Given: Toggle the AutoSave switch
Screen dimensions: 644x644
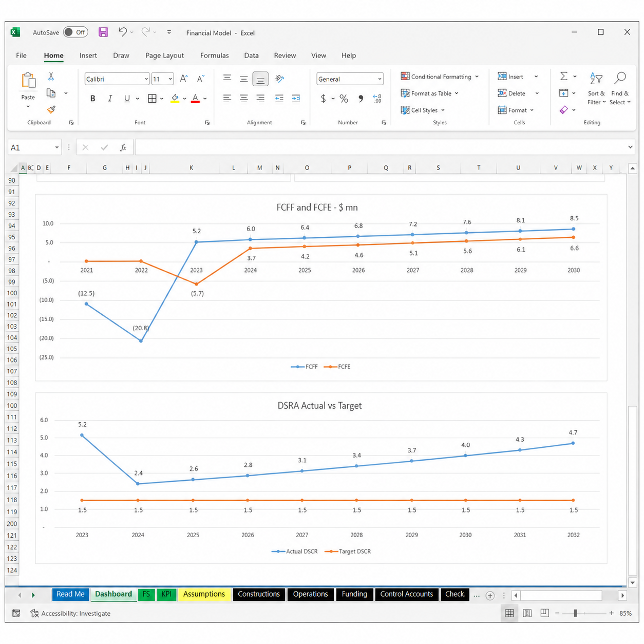Looking at the screenshot, I should tap(75, 32).
